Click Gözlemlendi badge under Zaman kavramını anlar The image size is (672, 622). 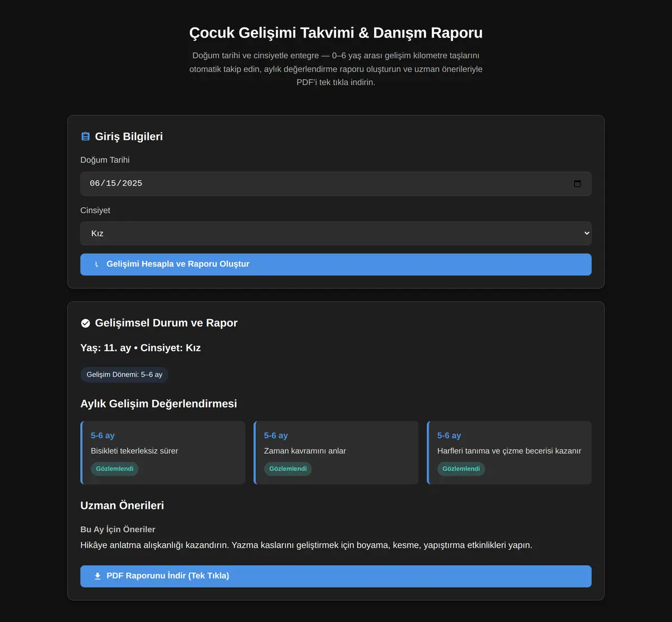(x=288, y=469)
